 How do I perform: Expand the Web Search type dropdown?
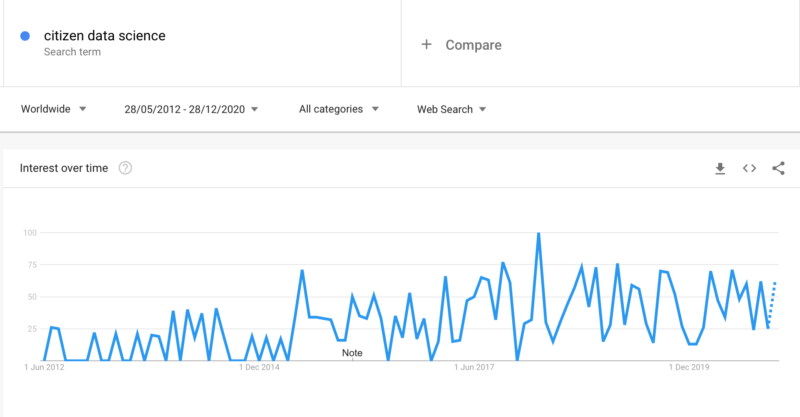coord(452,109)
